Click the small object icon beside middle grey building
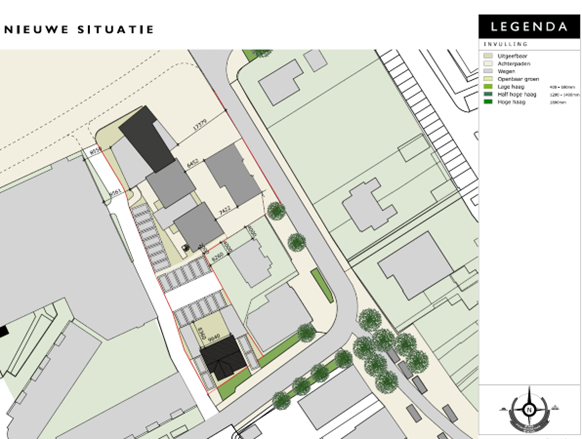The height and width of the screenshot is (439, 582). [x=185, y=248]
